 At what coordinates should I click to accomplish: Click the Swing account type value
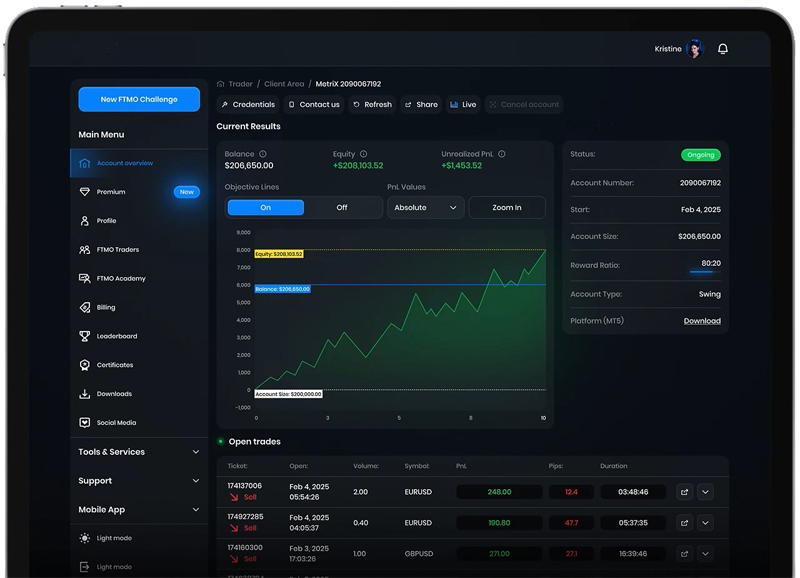[x=710, y=294]
